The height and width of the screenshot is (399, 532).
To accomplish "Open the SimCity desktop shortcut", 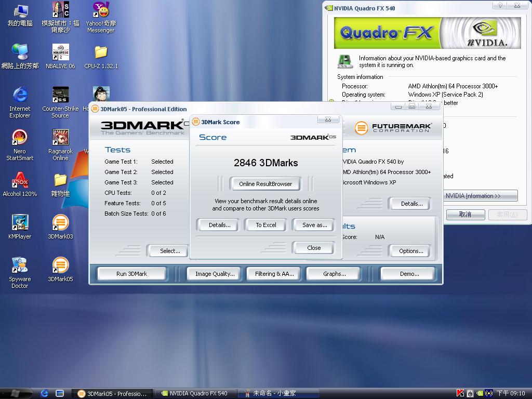I will [x=60, y=17].
